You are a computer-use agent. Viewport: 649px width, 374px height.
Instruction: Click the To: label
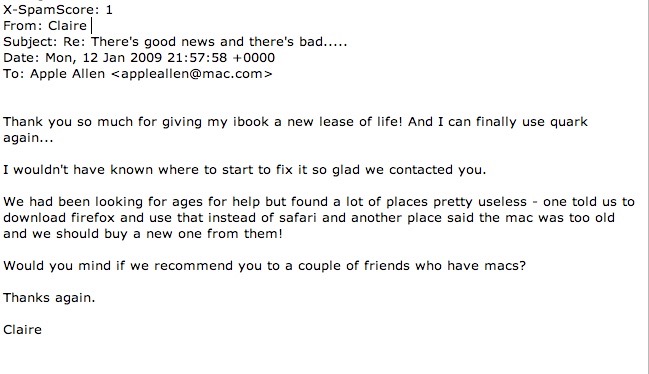(14, 74)
